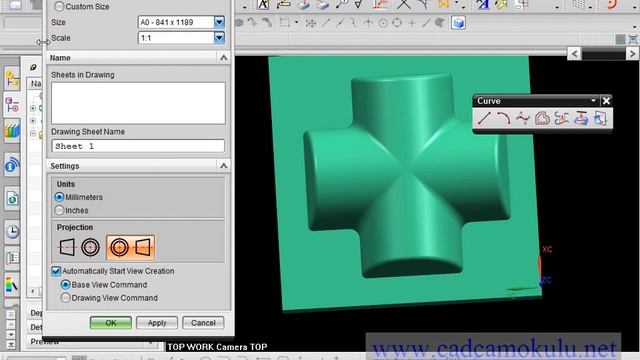Screen dimensions: 640x360
Task: Click the pin icon in navigator header
Action: tap(33, 67)
